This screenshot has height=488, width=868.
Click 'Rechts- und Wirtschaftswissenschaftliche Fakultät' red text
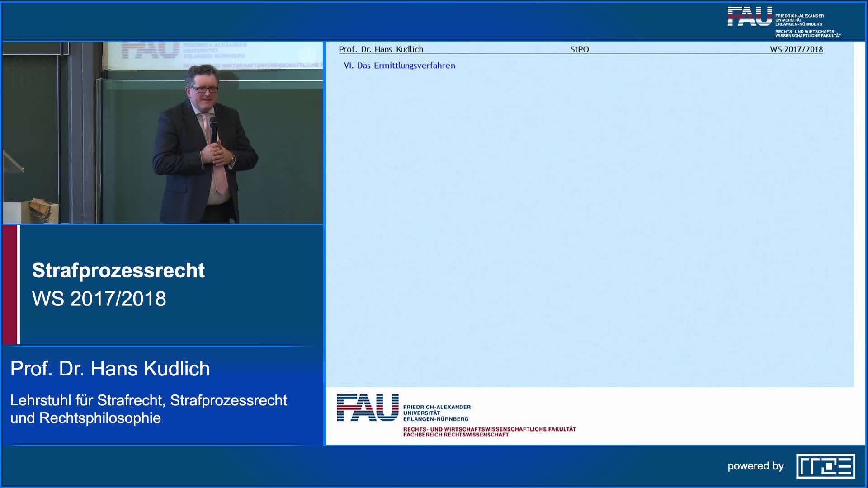tap(489, 429)
